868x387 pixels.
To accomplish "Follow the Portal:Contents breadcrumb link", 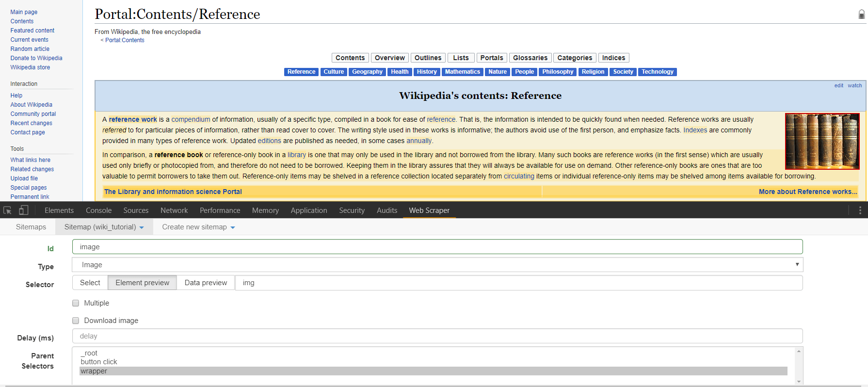I will pos(125,40).
